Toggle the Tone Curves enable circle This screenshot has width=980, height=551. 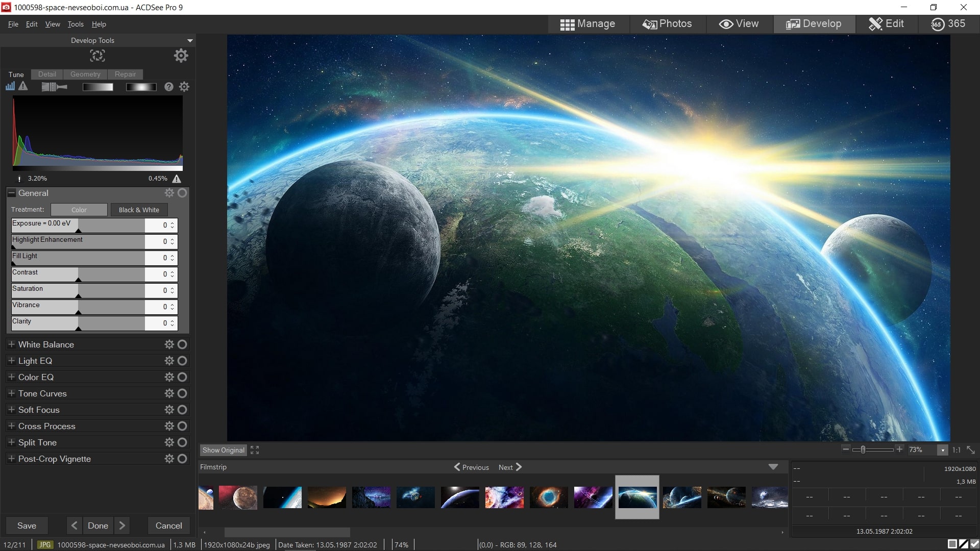click(x=182, y=393)
